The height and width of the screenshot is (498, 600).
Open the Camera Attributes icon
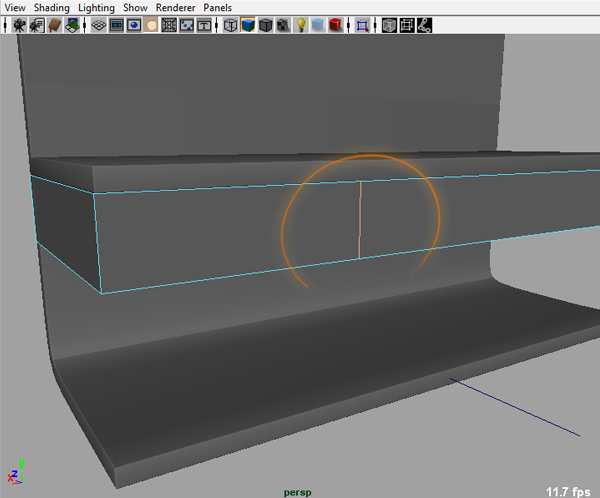point(37,25)
